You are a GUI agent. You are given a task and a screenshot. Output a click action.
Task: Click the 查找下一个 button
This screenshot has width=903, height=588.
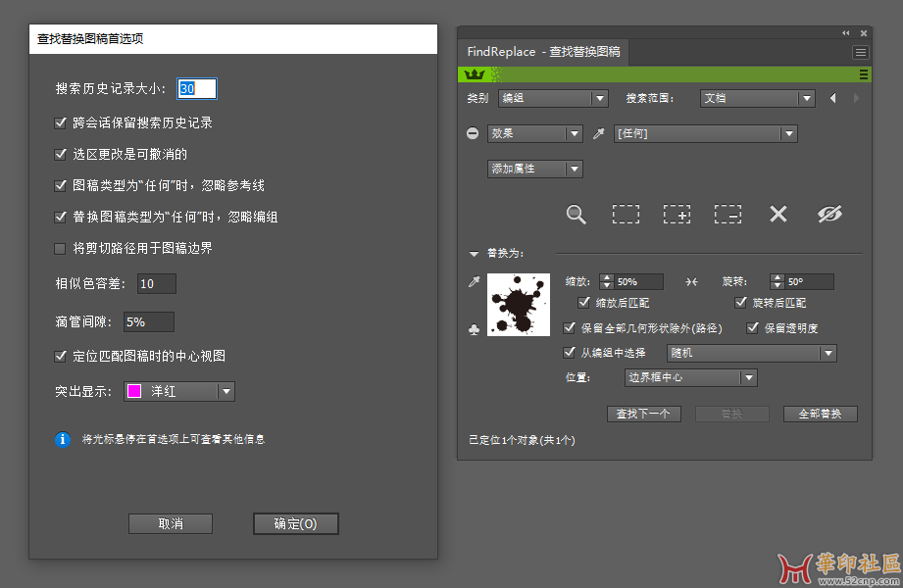643,414
